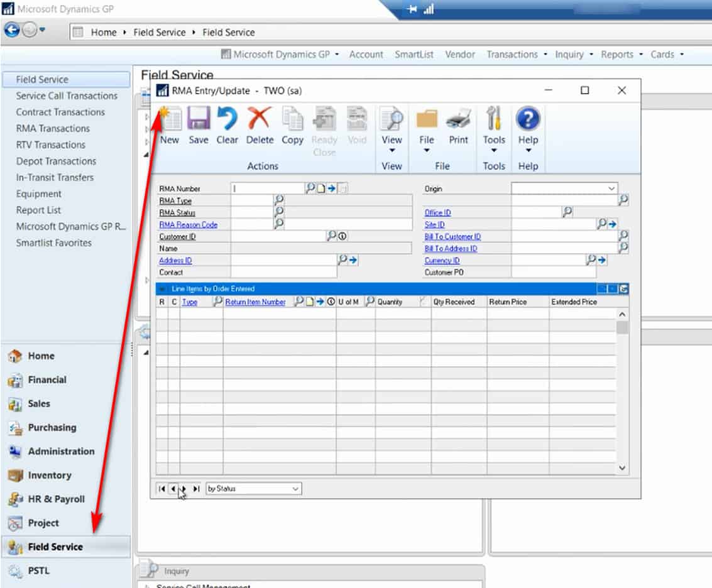This screenshot has height=588, width=712.
Task: Save the RMA with the Save icon
Action: point(199,119)
